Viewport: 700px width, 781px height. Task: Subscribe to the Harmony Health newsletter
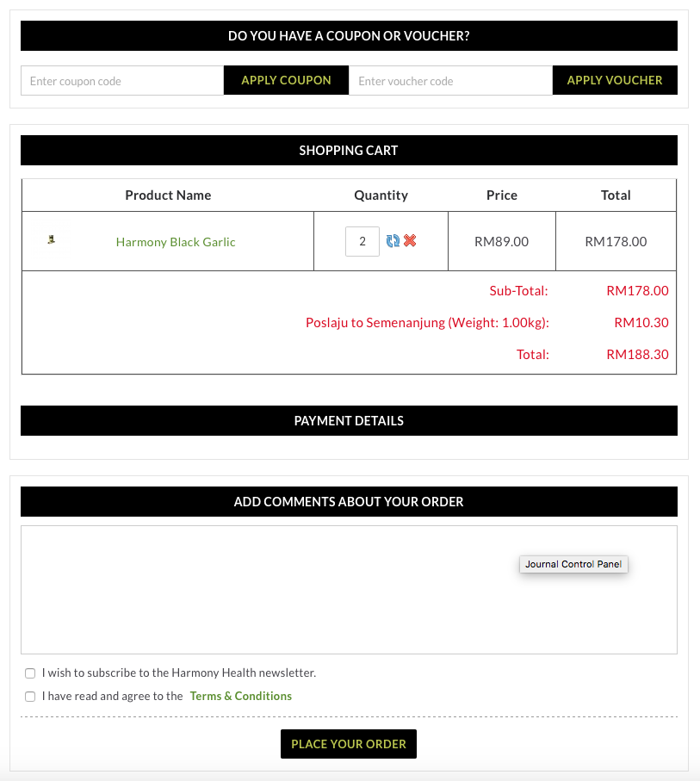30,673
